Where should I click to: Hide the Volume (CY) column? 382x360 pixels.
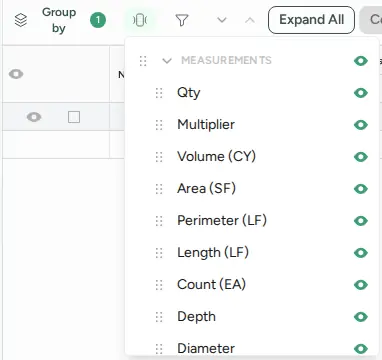361,157
